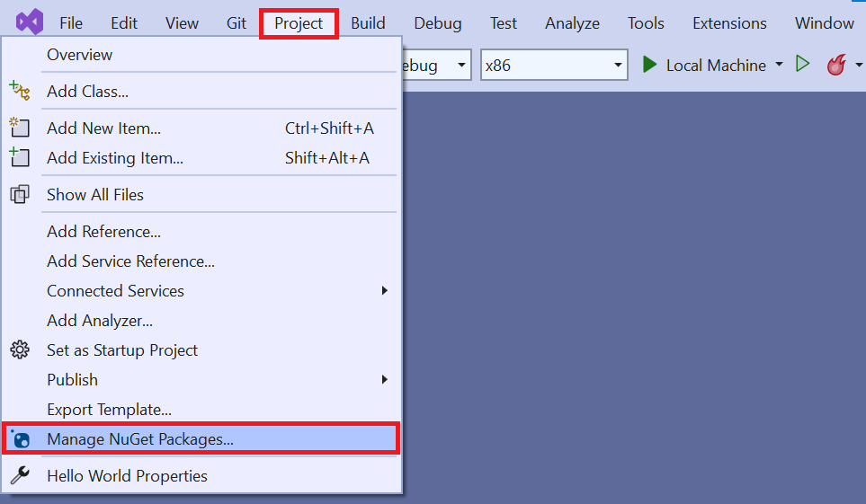Click the Hot Reload flame icon
Screen dimensions: 866x504
click(x=836, y=65)
